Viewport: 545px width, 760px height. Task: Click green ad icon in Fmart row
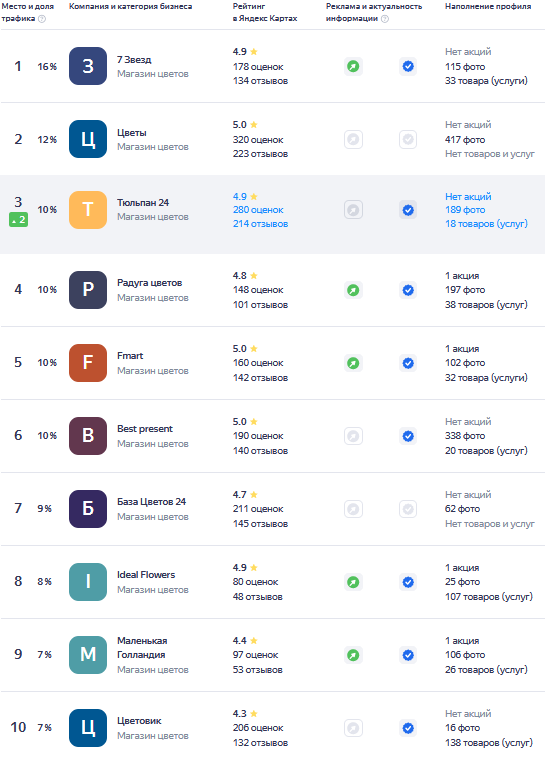click(x=353, y=363)
